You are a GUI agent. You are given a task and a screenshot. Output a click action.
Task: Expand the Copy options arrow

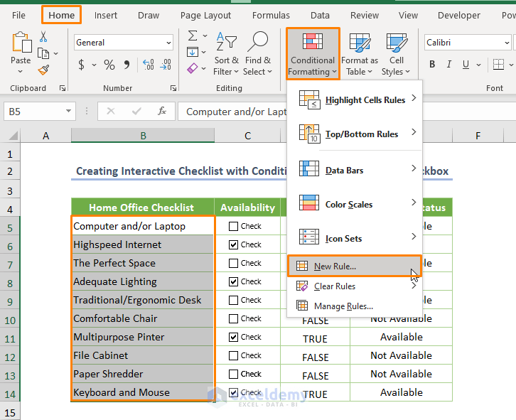[x=55, y=53]
